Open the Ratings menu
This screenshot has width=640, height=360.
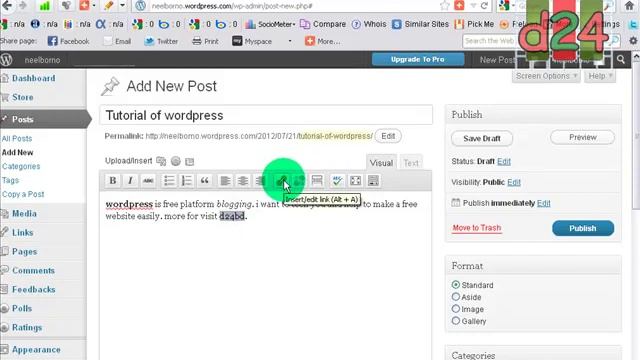[27, 327]
